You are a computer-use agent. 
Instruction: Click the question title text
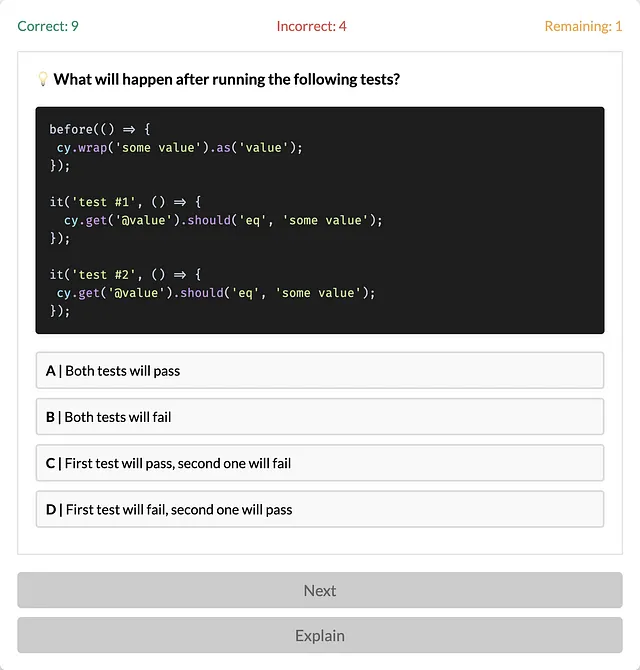[227, 79]
